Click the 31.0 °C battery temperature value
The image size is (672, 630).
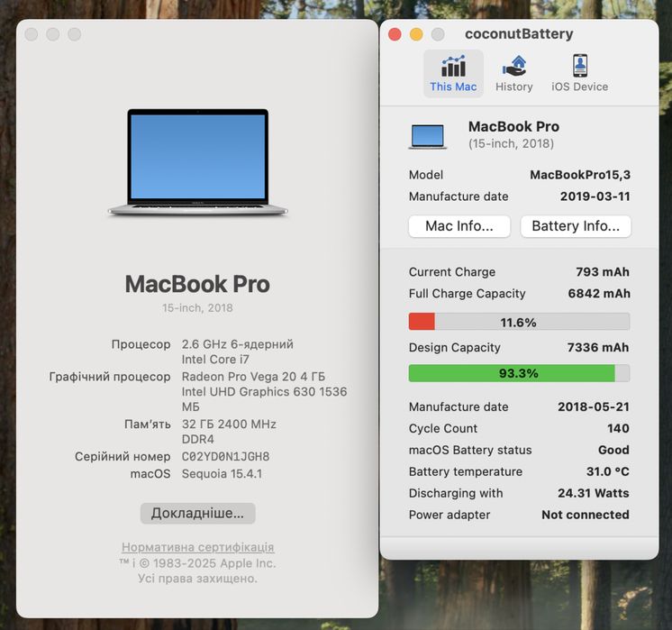(608, 471)
